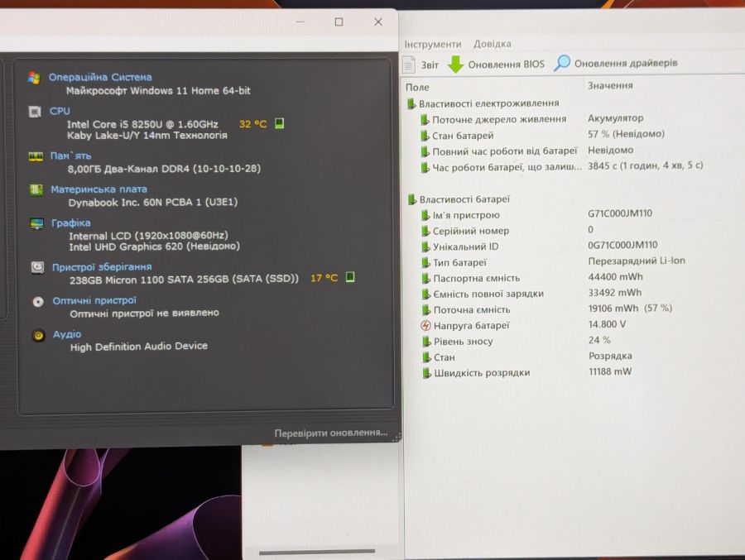The image size is (745, 560).
Task: Click the disc icon beside Оптичні пристрої
Action: click(x=38, y=302)
